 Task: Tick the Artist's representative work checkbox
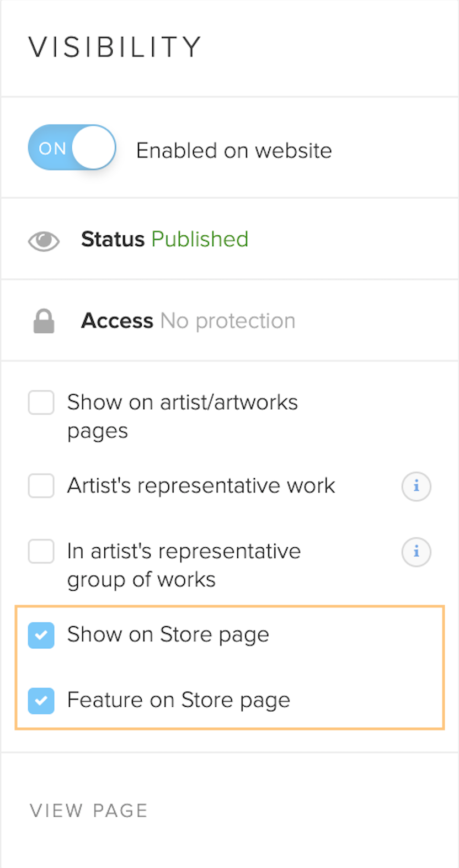(41, 486)
